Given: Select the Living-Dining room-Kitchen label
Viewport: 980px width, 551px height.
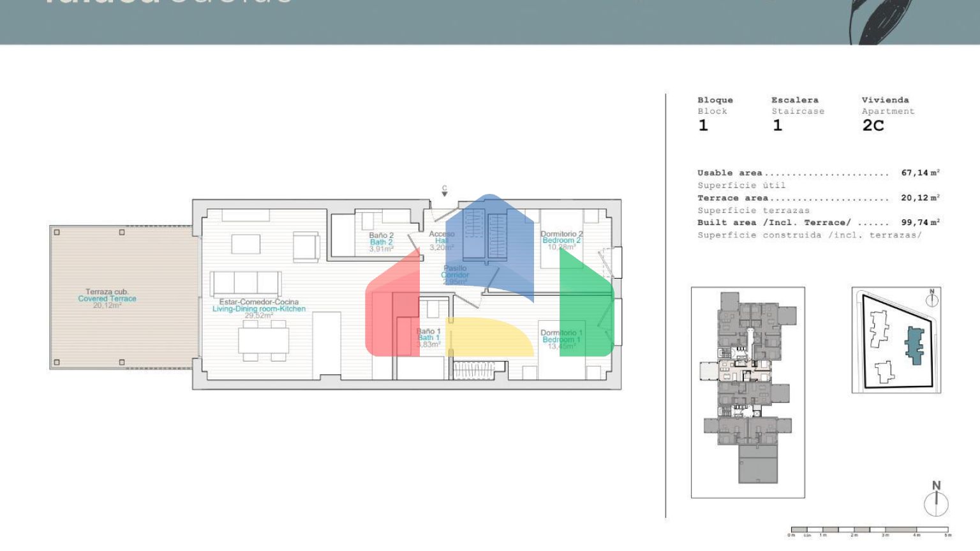Looking at the screenshot, I should click(x=258, y=309).
